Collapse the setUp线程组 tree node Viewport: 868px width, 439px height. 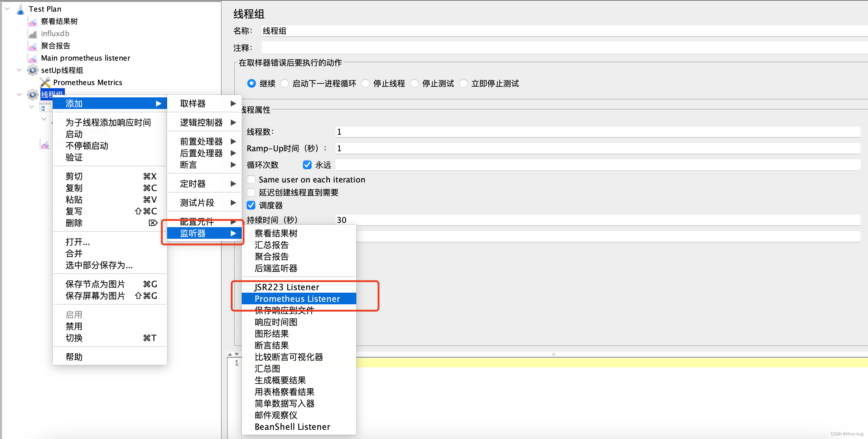[19, 70]
